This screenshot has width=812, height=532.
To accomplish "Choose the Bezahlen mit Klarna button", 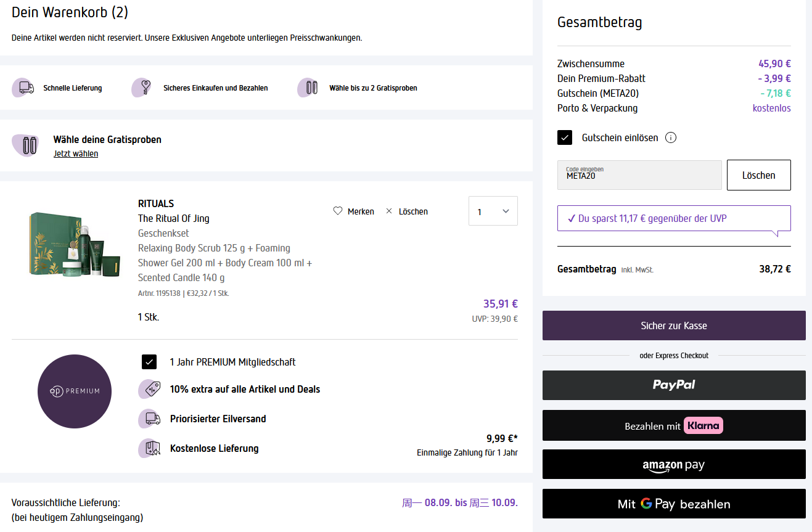I will click(x=674, y=425).
